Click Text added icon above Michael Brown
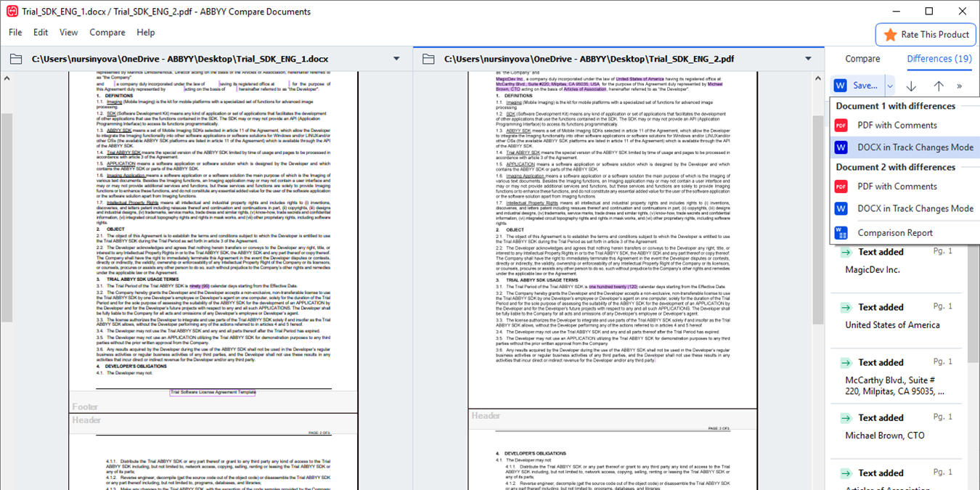 click(846, 418)
